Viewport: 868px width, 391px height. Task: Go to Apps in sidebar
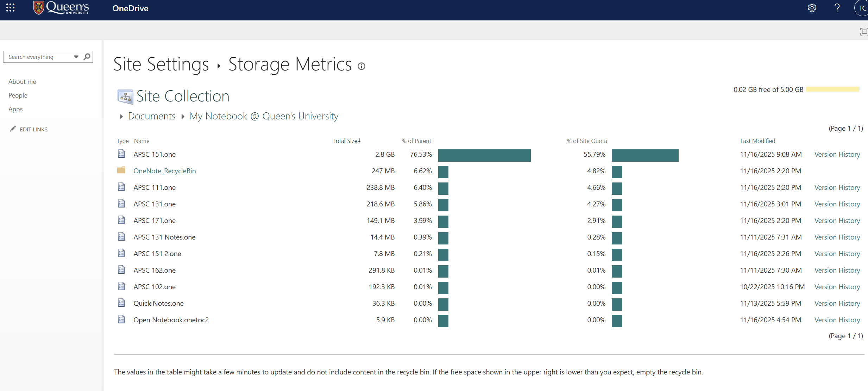pos(15,109)
